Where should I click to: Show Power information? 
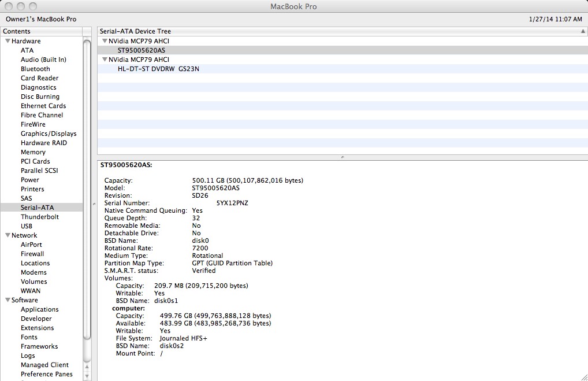pos(29,180)
